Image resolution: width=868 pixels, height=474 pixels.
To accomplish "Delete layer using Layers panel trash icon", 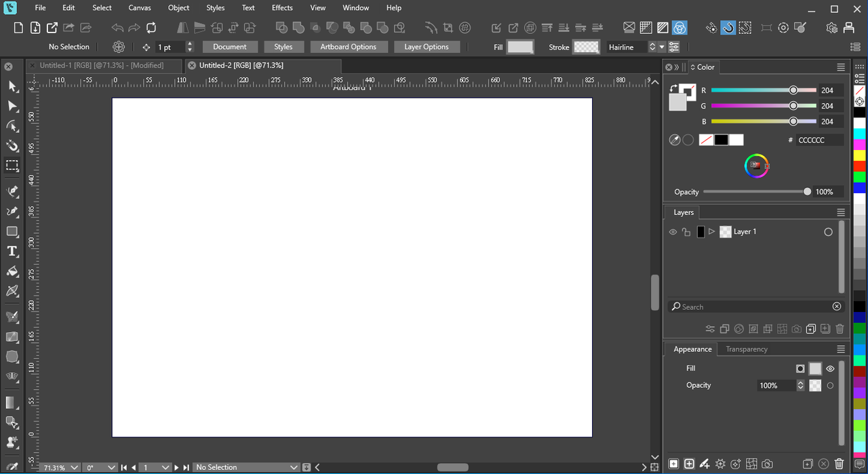I will 840,329.
